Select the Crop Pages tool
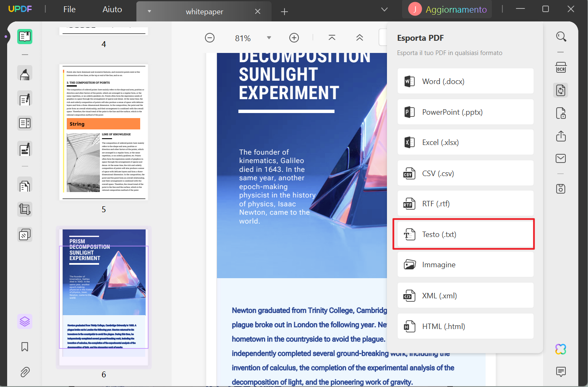The image size is (588, 387). (x=25, y=209)
